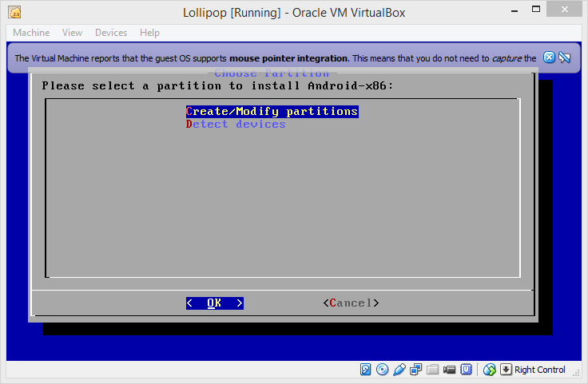Click the video capture status icon

449,370
